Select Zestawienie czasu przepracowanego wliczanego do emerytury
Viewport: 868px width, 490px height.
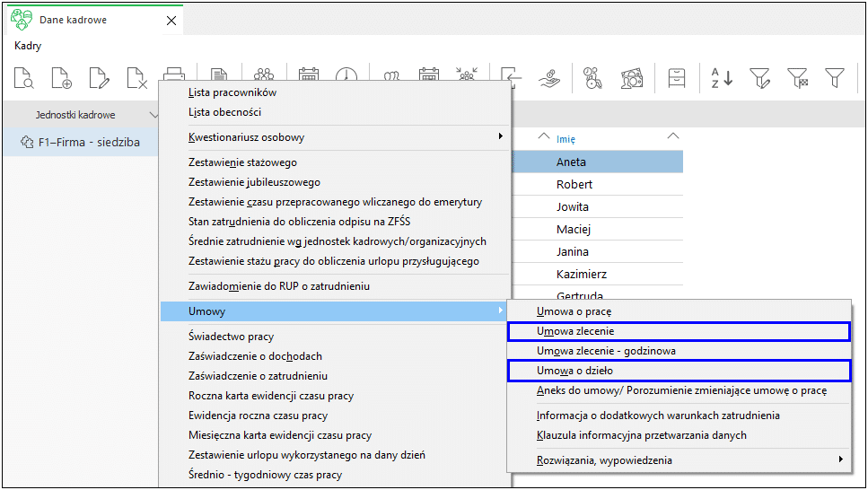point(335,202)
